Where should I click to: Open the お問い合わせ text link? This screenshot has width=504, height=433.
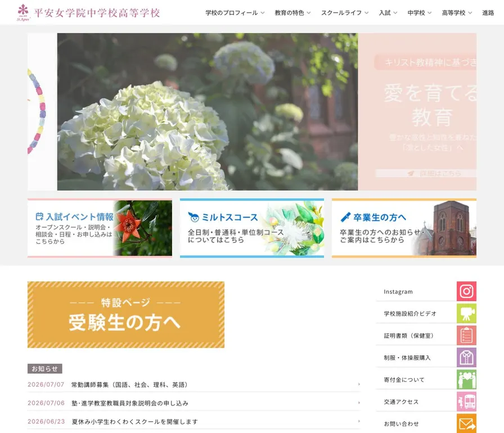(x=401, y=423)
